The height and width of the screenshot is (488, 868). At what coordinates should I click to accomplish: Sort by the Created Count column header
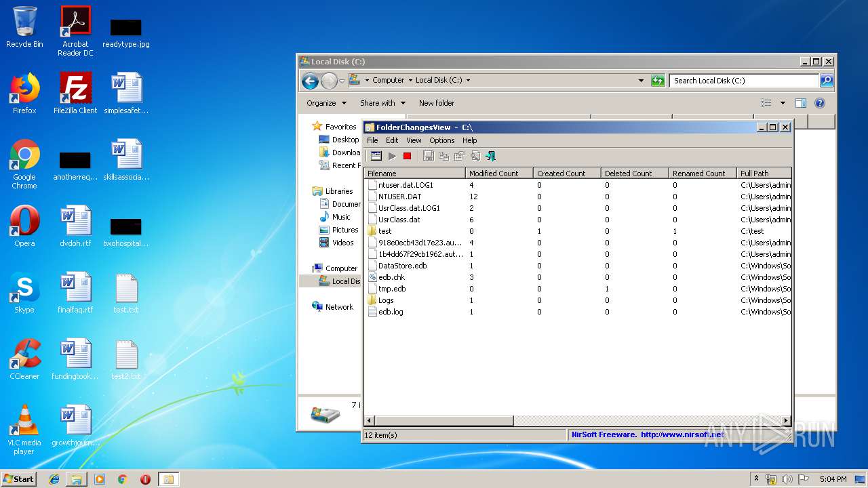pyautogui.click(x=567, y=174)
